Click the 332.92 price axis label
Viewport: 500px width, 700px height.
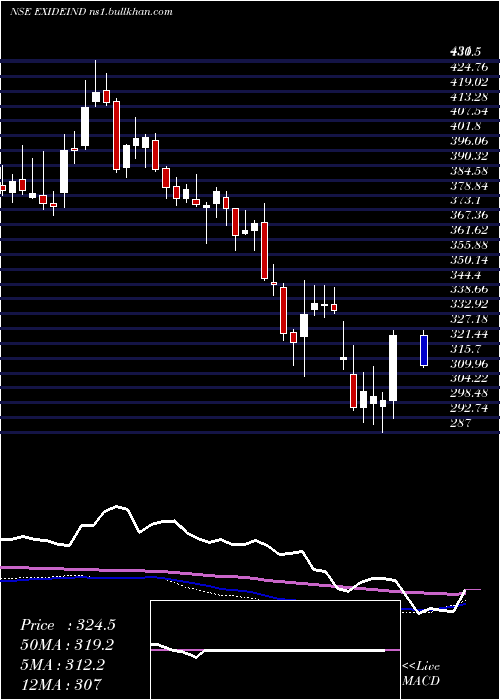(469, 304)
